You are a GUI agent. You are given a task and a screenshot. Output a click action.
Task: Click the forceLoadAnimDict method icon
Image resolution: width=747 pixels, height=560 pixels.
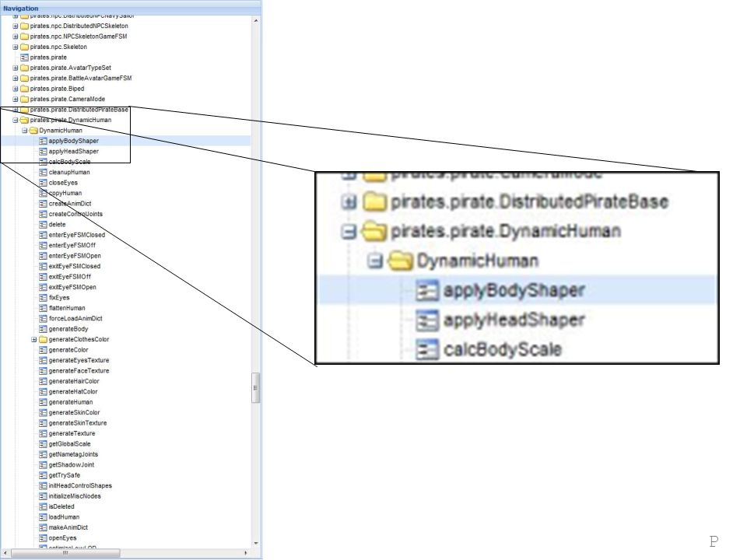(43, 320)
